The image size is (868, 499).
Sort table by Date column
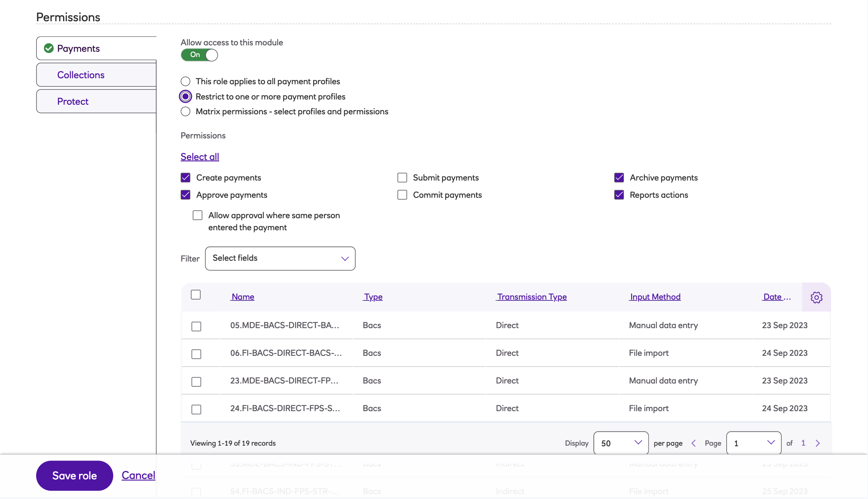coord(776,297)
